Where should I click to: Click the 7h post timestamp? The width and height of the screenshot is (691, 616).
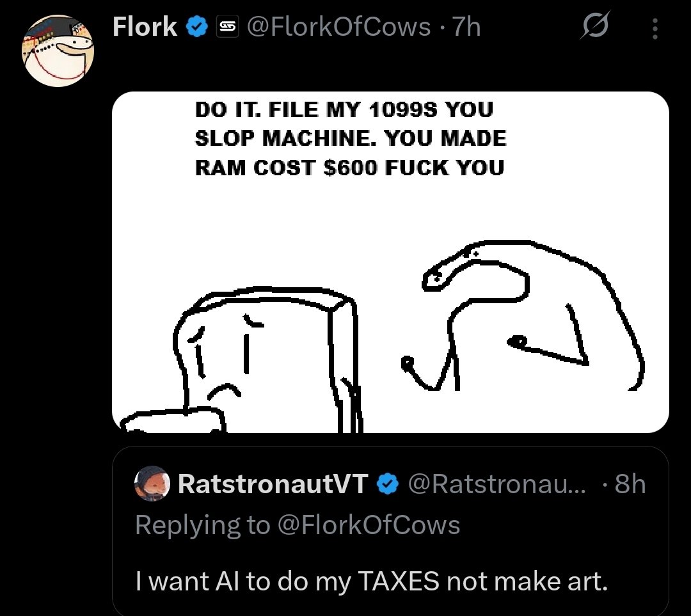466,27
